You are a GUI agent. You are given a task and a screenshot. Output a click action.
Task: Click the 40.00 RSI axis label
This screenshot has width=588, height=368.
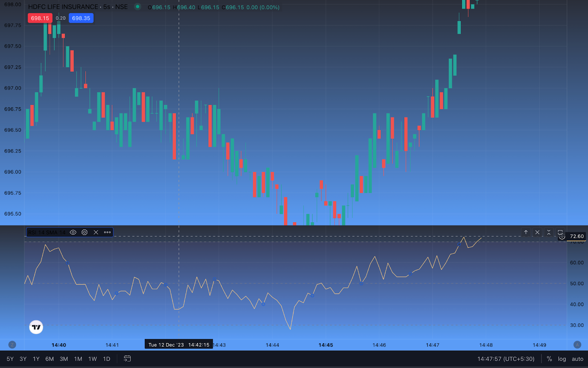click(x=577, y=304)
